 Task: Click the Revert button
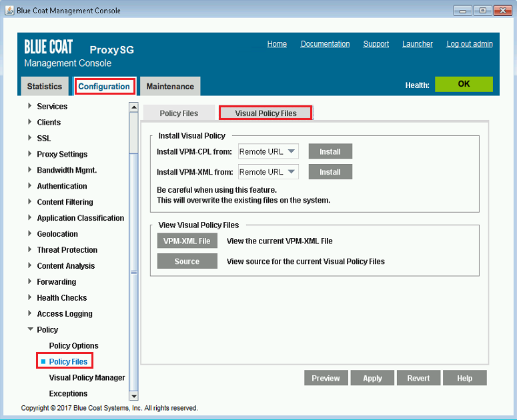pos(418,378)
